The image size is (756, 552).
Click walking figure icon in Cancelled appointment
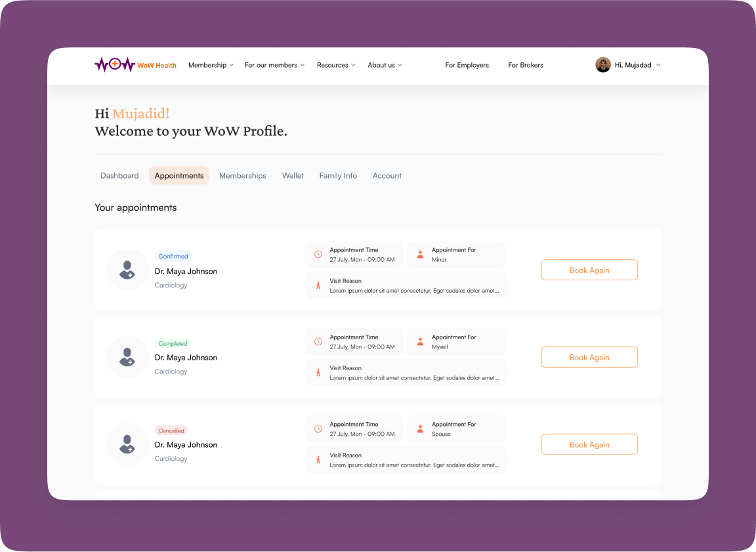318,459
